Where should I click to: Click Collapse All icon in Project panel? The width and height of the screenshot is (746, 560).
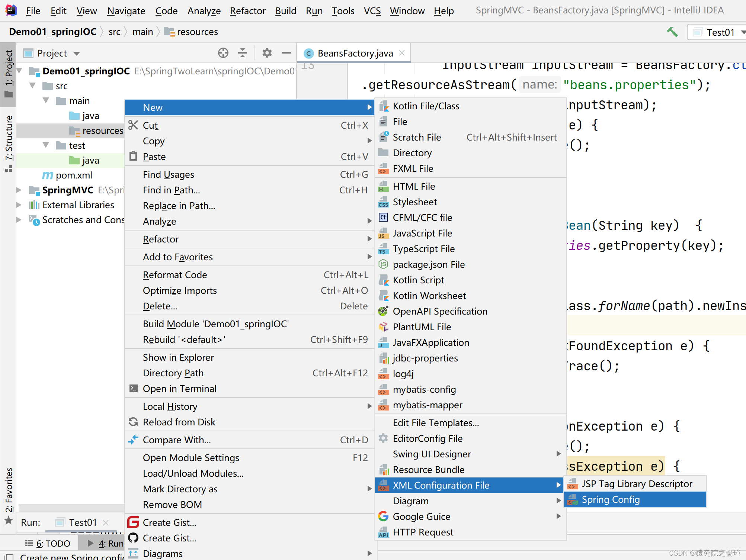click(x=243, y=53)
